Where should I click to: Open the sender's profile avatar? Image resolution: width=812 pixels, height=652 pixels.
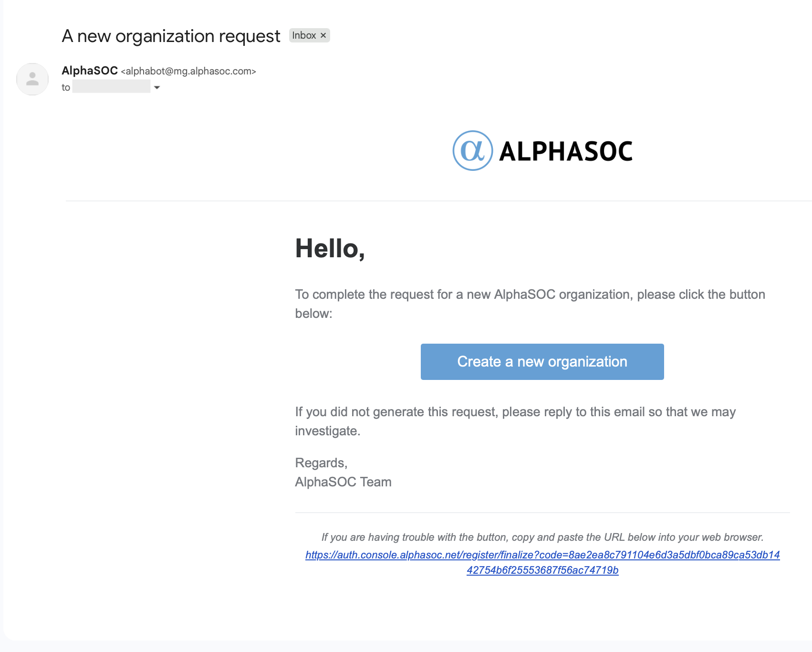(x=32, y=79)
